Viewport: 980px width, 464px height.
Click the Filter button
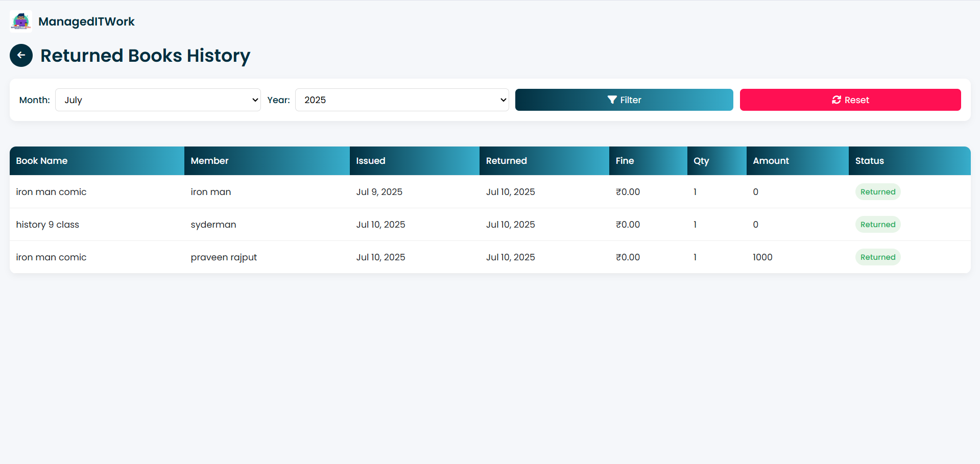(624, 100)
